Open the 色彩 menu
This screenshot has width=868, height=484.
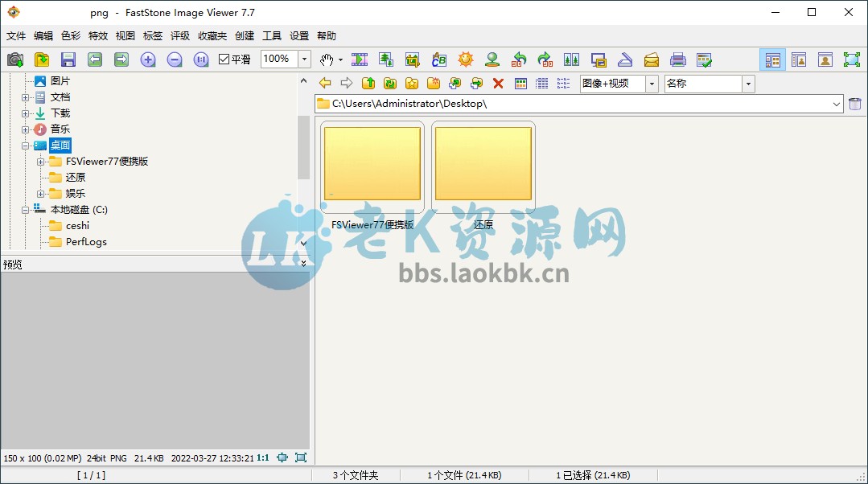pos(70,36)
